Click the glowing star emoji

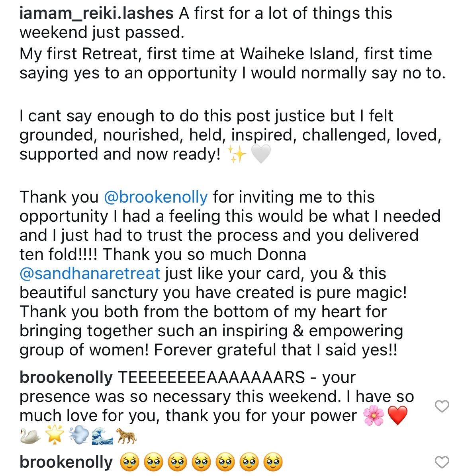pyautogui.click(x=55, y=435)
